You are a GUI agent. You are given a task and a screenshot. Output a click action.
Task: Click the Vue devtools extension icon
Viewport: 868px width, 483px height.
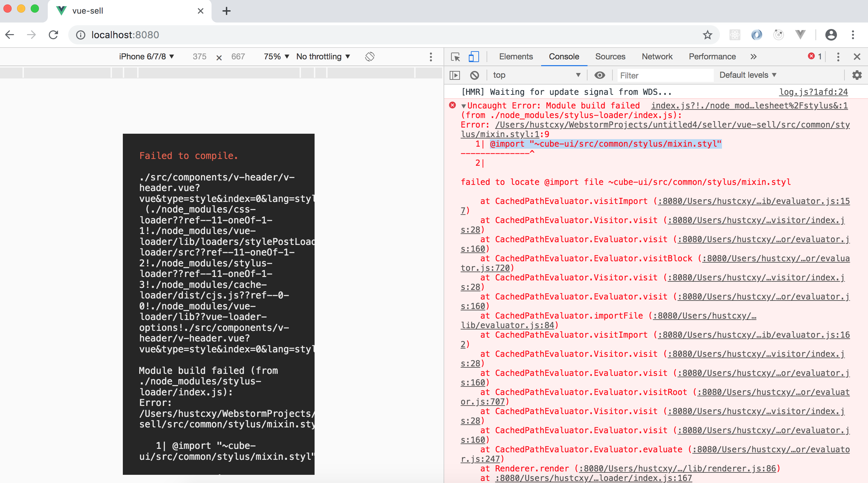[800, 35]
